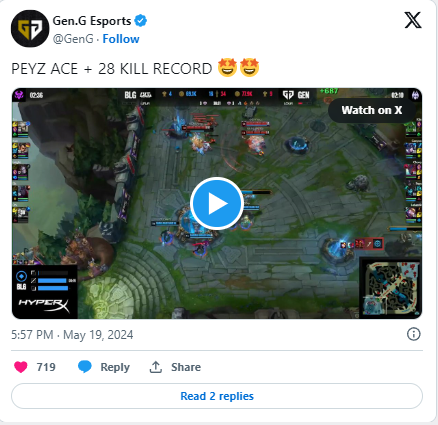Click the Share text label
438x425 pixels.
pyautogui.click(x=186, y=367)
